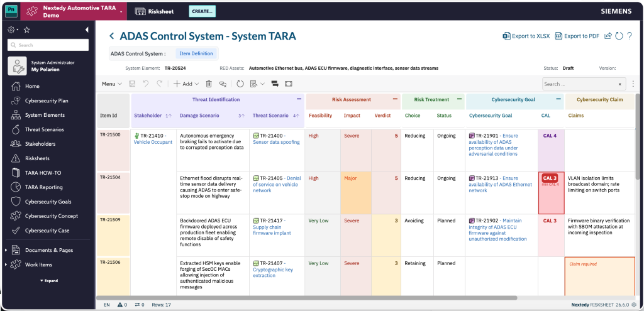
Task: Open TARA HOW-TO in the sidebar
Action: [x=43, y=173]
